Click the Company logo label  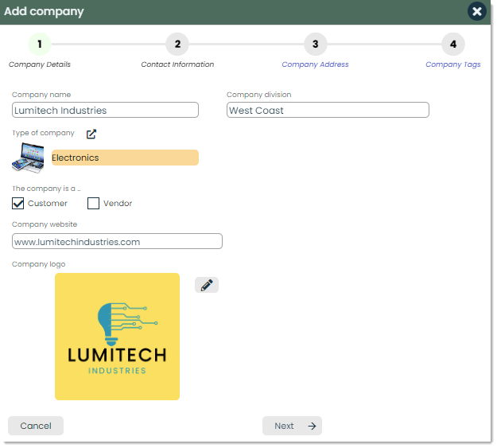(x=39, y=264)
